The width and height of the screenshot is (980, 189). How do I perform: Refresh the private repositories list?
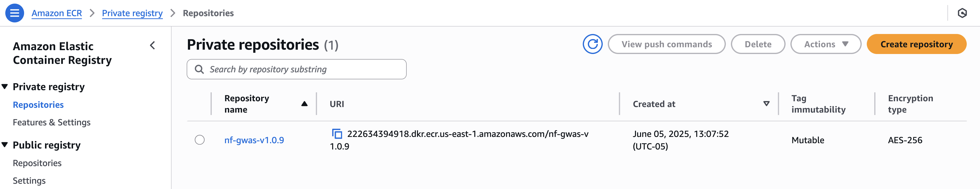pyautogui.click(x=592, y=44)
